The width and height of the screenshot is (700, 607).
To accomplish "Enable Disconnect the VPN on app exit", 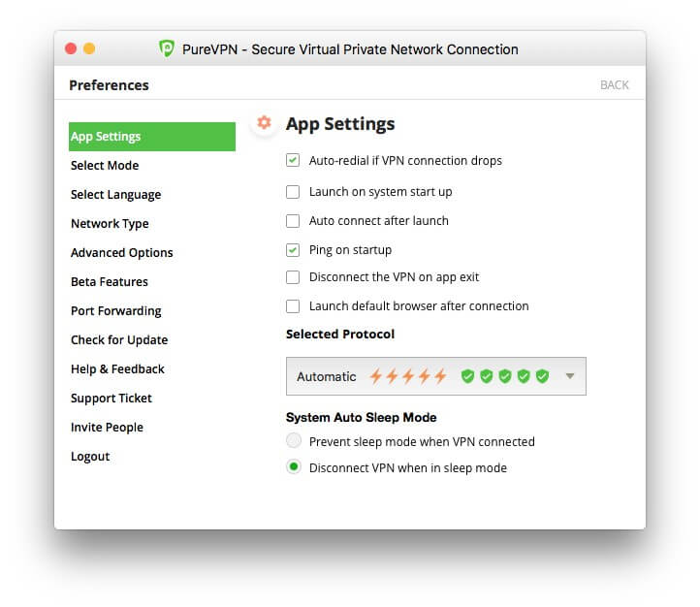I will pos(293,277).
